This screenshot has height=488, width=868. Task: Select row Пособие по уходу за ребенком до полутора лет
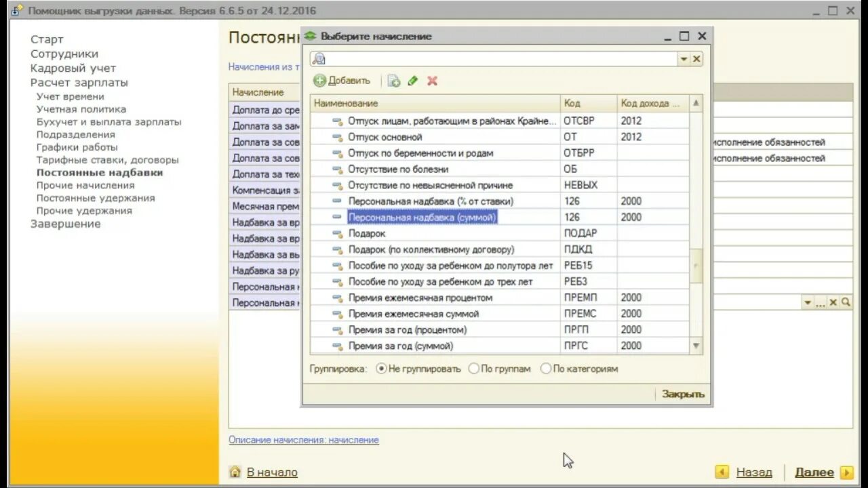(x=500, y=266)
